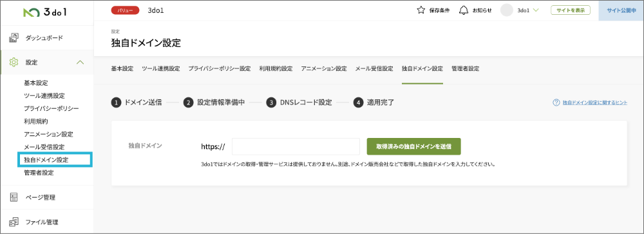
Task: Click the red バリュー plan badge
Action: [x=126, y=11]
